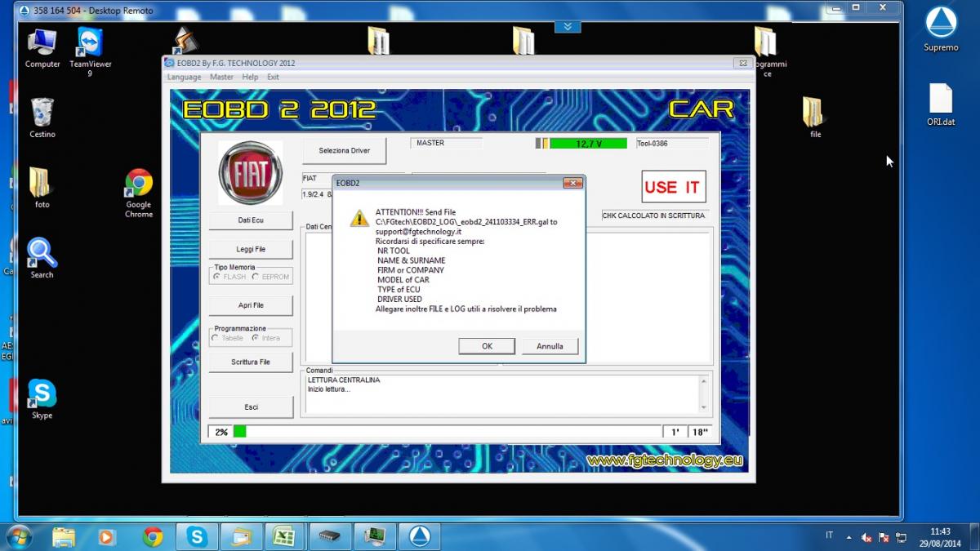Select the Tabelle programming radio button
The image size is (980, 551).
coord(216,338)
